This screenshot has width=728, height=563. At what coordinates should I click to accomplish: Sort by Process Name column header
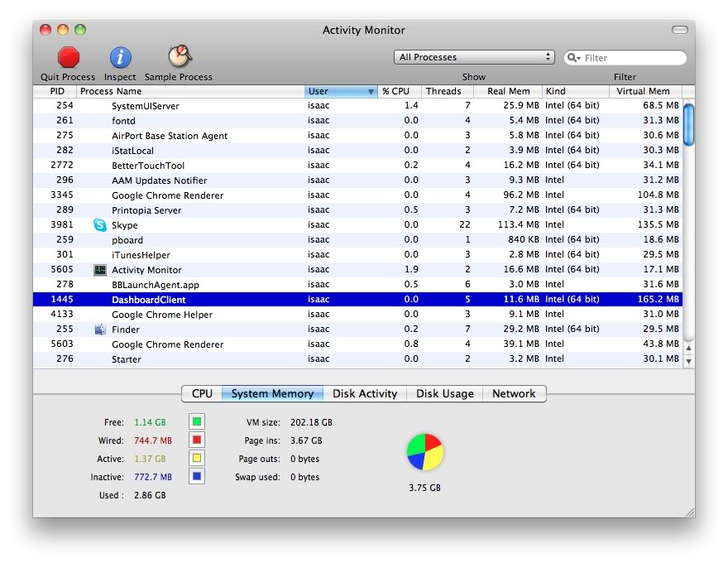click(x=190, y=91)
